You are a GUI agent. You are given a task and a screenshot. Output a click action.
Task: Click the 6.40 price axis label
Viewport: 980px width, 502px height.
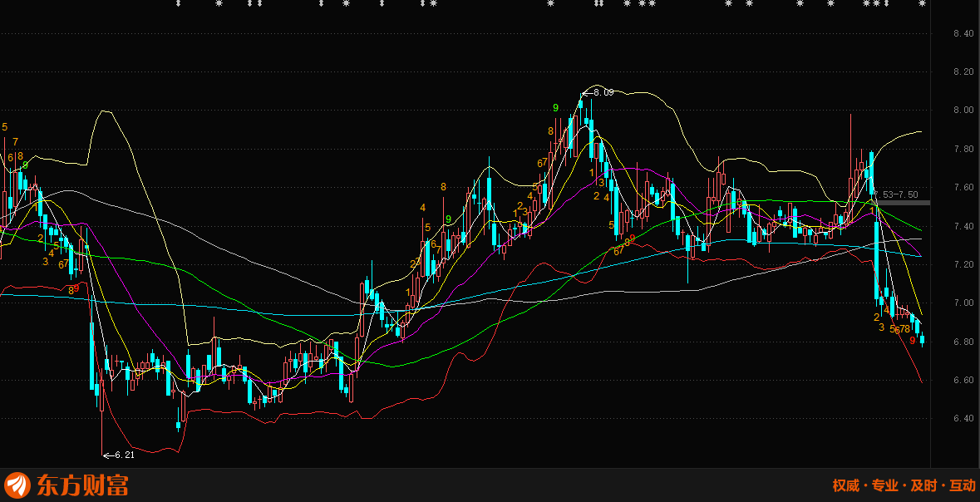(964, 419)
